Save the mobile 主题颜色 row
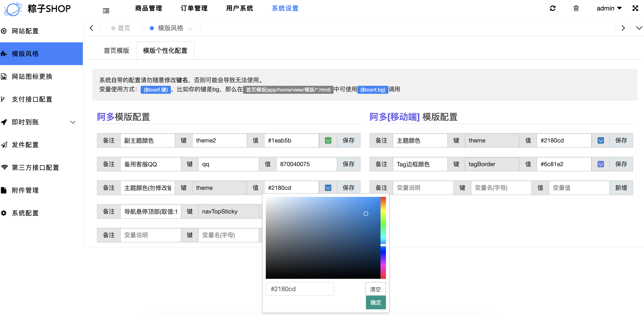This screenshot has height=315, width=644. [x=621, y=140]
